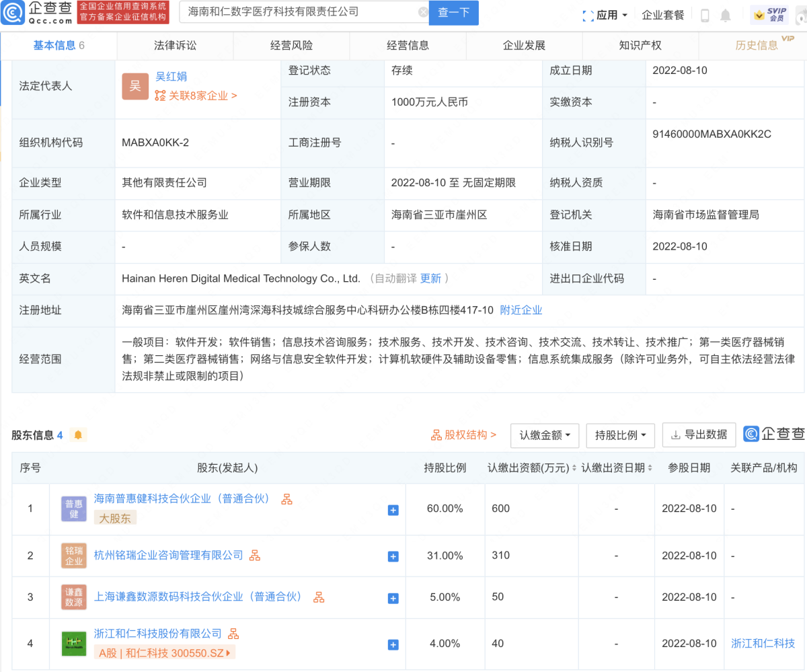Expand plus button for 浙江和仁科技股份 row
The image size is (807, 672).
[393, 645]
